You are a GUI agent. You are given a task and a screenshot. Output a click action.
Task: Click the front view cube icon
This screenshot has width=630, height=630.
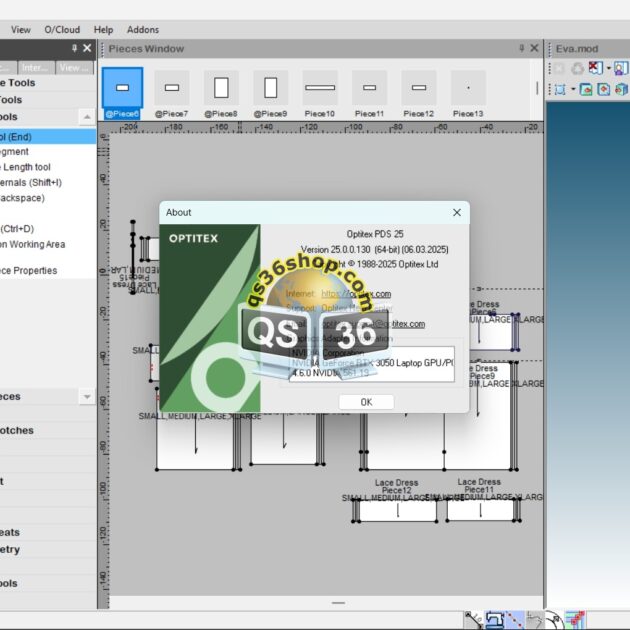tap(586, 89)
